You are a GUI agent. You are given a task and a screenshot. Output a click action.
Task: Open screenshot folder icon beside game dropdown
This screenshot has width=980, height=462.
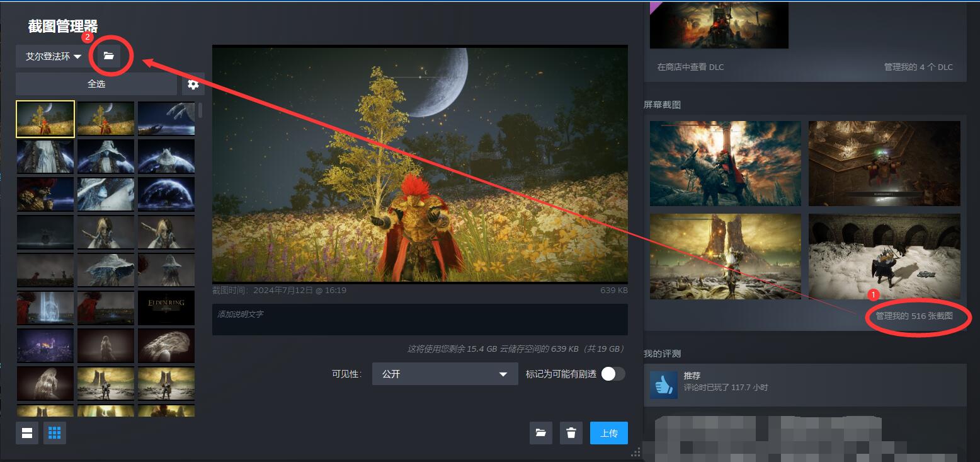tap(109, 56)
